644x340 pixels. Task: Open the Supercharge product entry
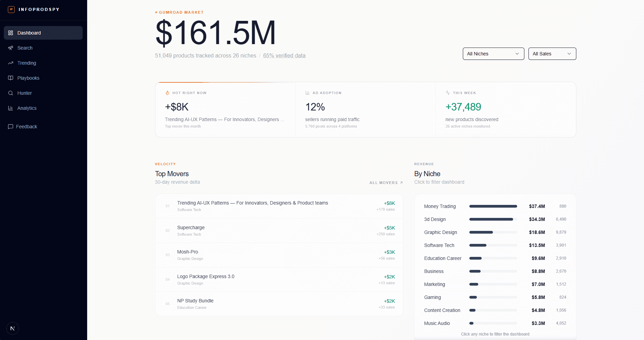click(279, 230)
